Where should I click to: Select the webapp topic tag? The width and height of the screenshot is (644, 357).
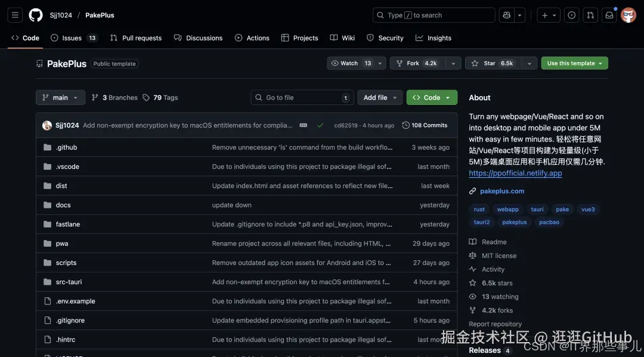click(507, 210)
